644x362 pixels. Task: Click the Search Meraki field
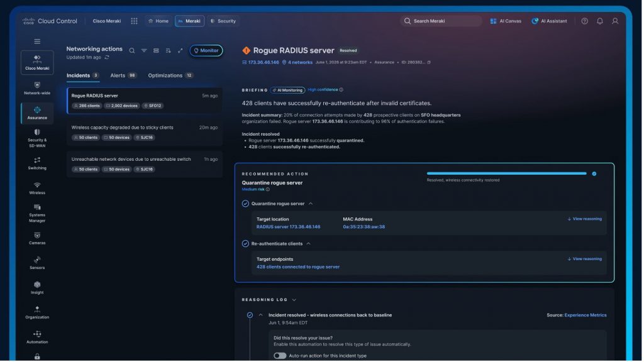pyautogui.click(x=442, y=21)
